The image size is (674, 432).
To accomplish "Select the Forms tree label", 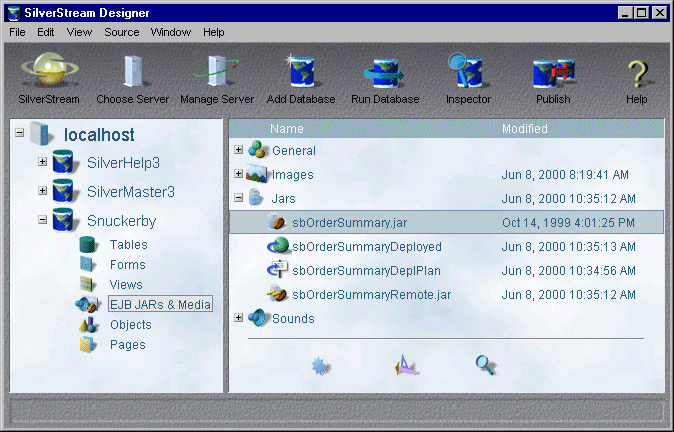I will coord(128,264).
